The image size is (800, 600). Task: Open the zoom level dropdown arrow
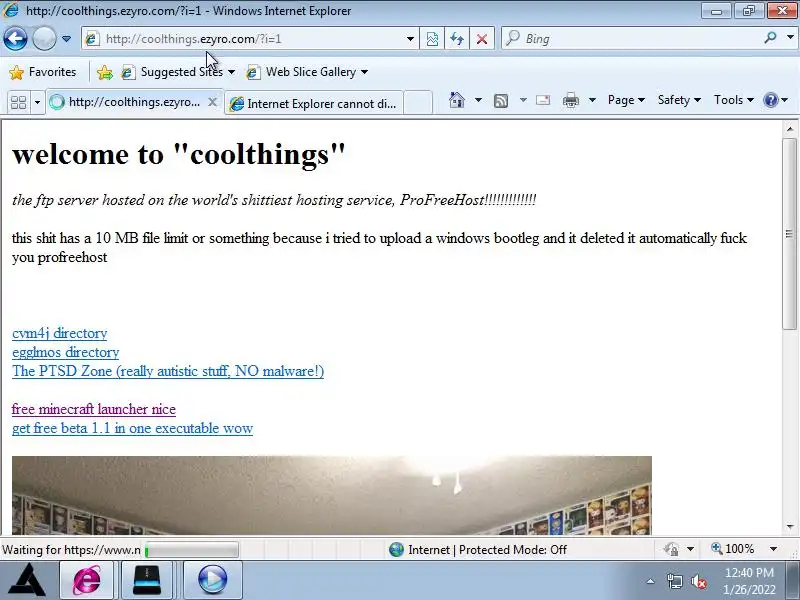pyautogui.click(x=773, y=549)
